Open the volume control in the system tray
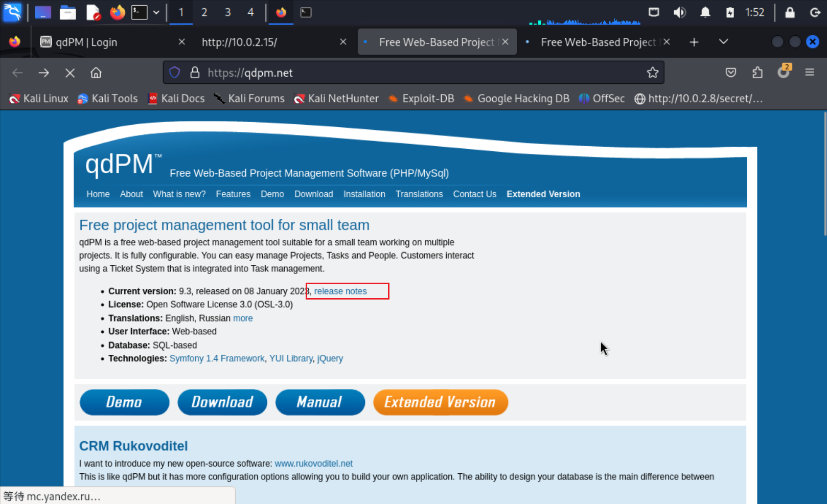The width and height of the screenshot is (827, 504). point(679,12)
